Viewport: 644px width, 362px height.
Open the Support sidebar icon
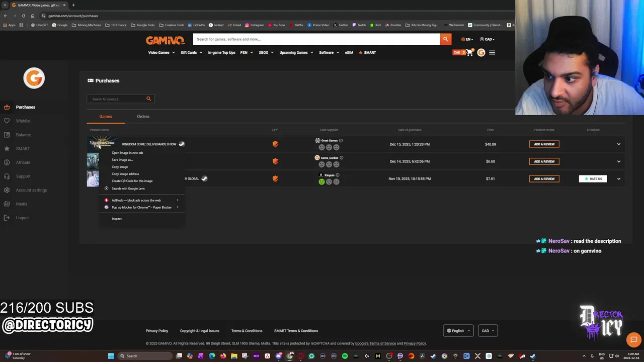click(7, 176)
